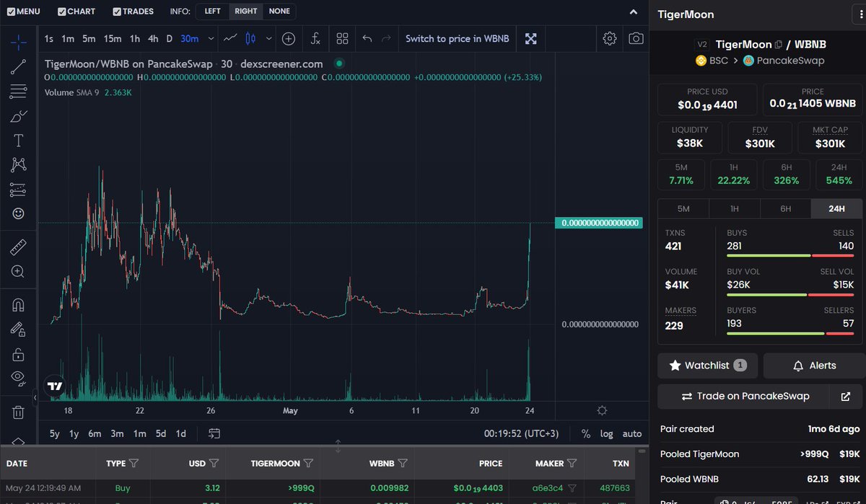This screenshot has height=504, width=866.
Task: Open the TYPE column filter
Action: (x=133, y=463)
